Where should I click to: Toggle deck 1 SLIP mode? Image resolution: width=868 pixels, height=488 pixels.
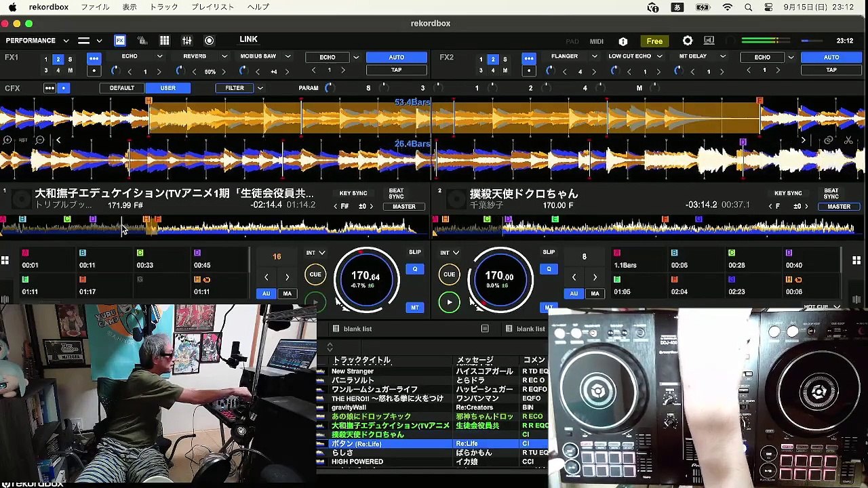pos(415,252)
